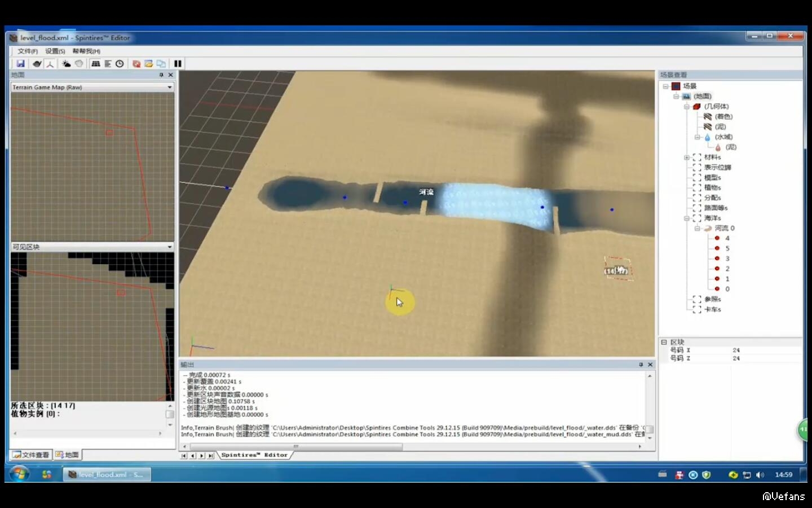Toggle the pin on the 输出 panel
Screen dimensions: 812x508
point(641,365)
